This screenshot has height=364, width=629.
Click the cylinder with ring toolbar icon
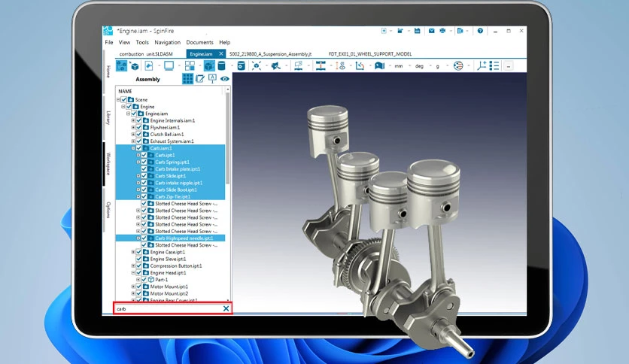pyautogui.click(x=241, y=65)
